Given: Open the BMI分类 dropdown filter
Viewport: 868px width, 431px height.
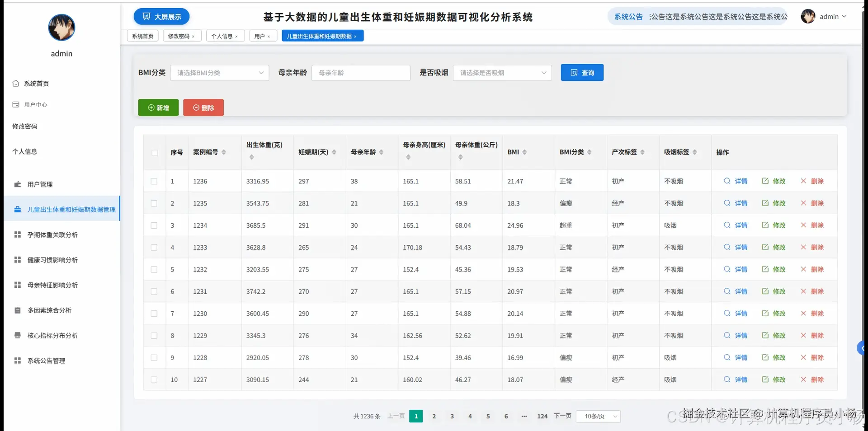Looking at the screenshot, I should click(220, 73).
